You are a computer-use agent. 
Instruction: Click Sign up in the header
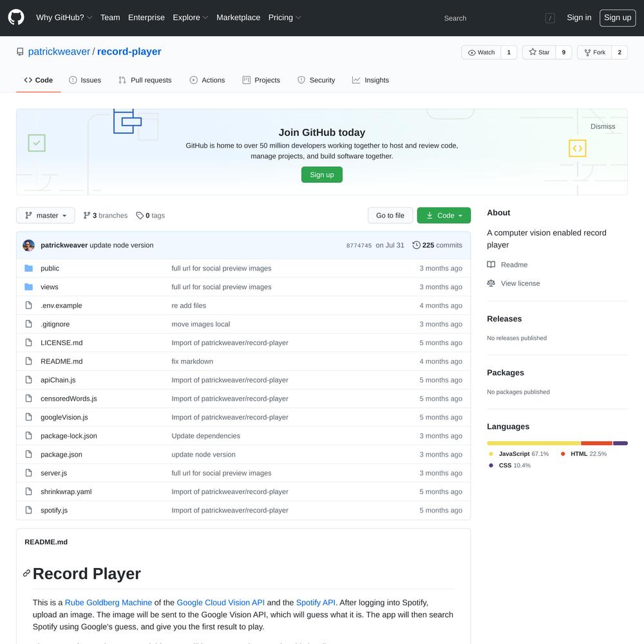(618, 17)
